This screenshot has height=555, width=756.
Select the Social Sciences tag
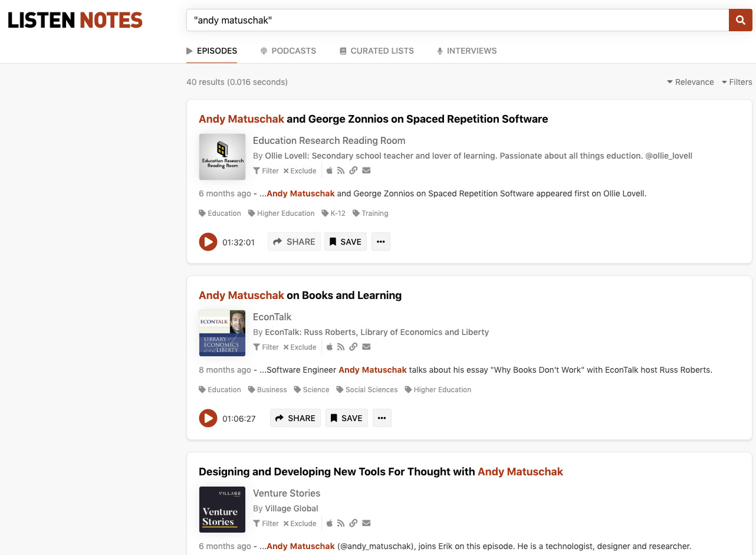coord(367,390)
